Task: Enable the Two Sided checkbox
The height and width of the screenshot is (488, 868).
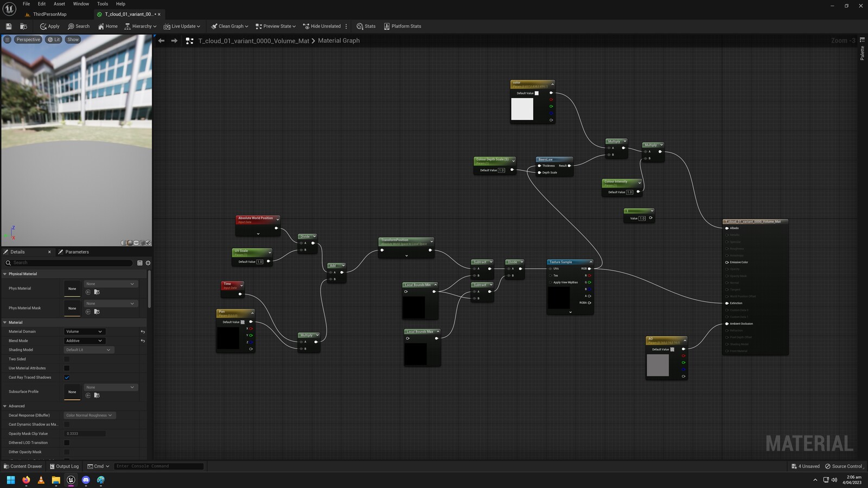Action: pos(67,359)
